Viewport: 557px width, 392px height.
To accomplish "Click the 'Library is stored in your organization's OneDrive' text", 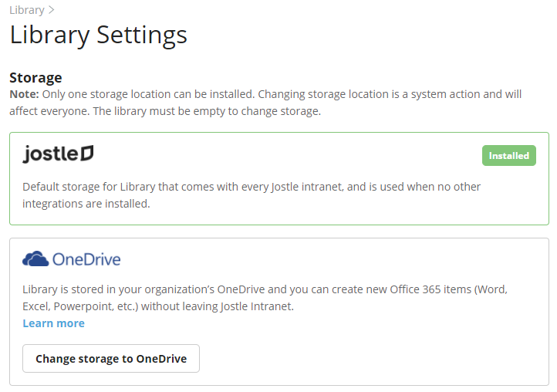I will point(265,298).
